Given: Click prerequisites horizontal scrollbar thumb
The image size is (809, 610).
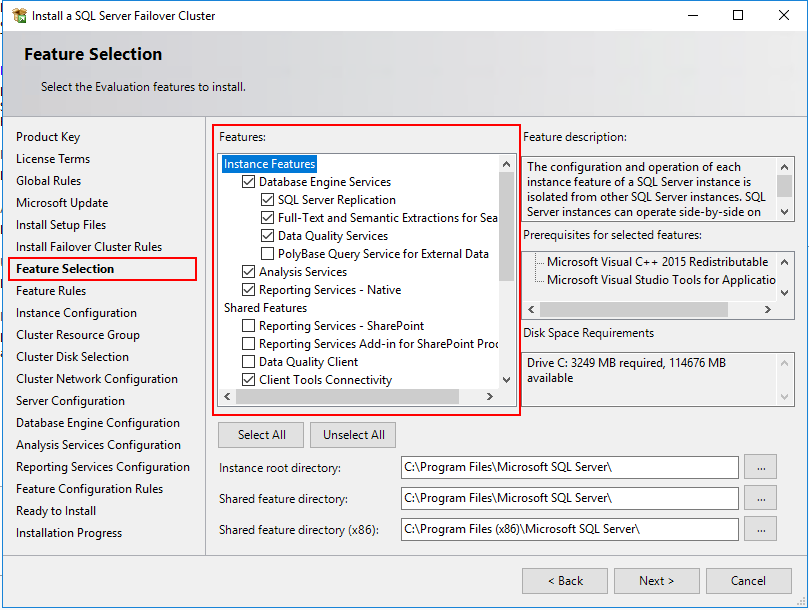Looking at the screenshot, I should 634,310.
